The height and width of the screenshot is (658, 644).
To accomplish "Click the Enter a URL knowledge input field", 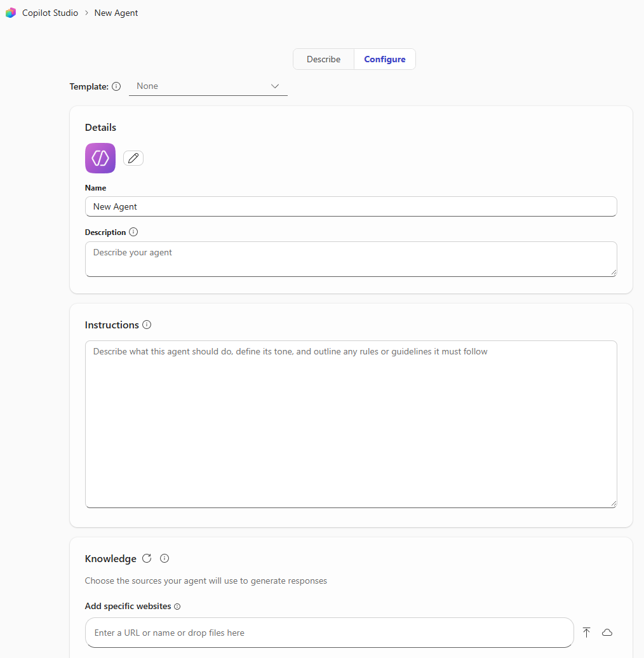I will click(330, 632).
